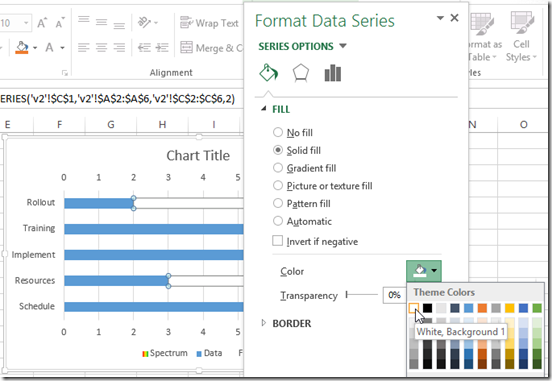This screenshot has width=552, height=381.
Task: Pick the orange theme color swatch
Action: click(x=482, y=308)
